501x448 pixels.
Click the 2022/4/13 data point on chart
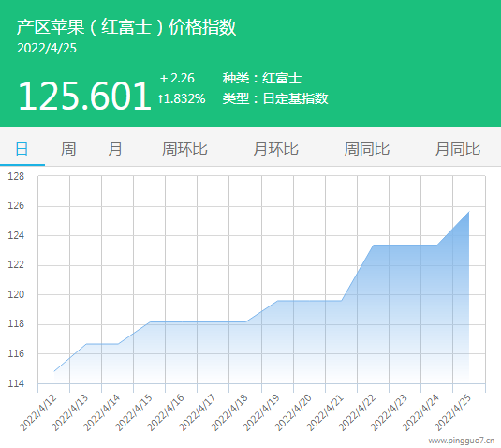[x=86, y=344]
